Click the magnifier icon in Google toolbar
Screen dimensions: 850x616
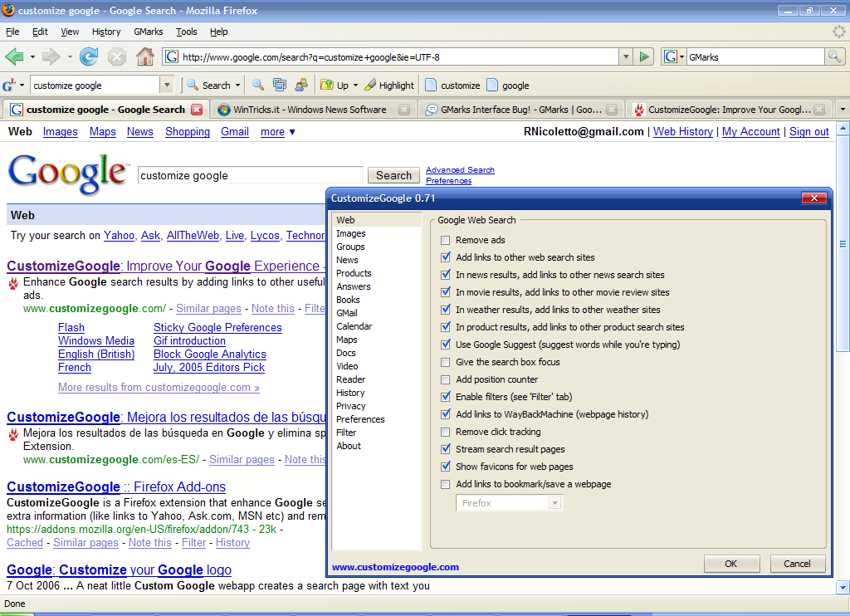(258, 86)
